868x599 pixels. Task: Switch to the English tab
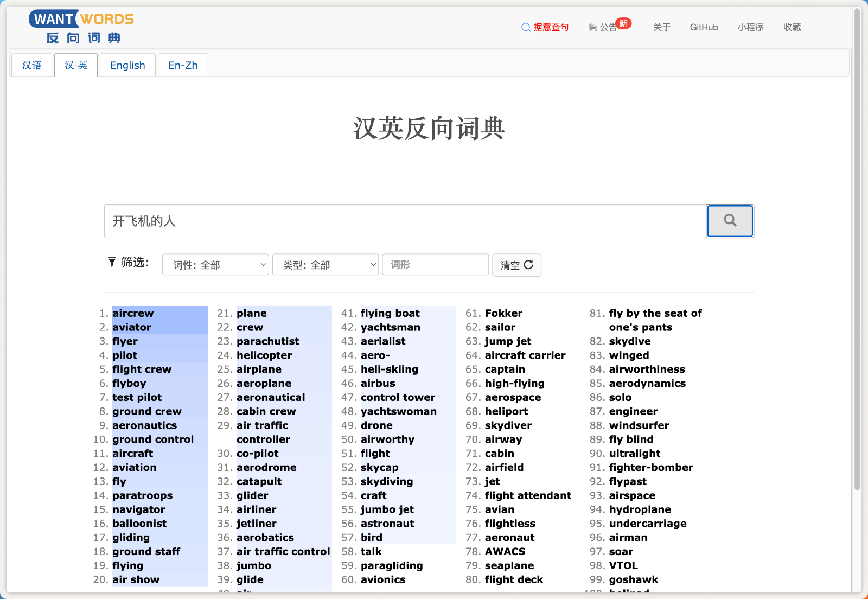(x=127, y=65)
